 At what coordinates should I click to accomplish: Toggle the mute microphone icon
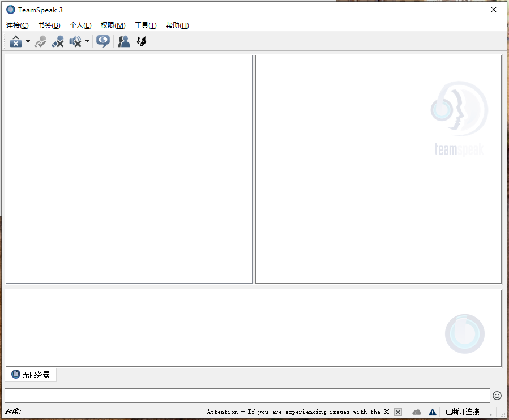coord(58,41)
